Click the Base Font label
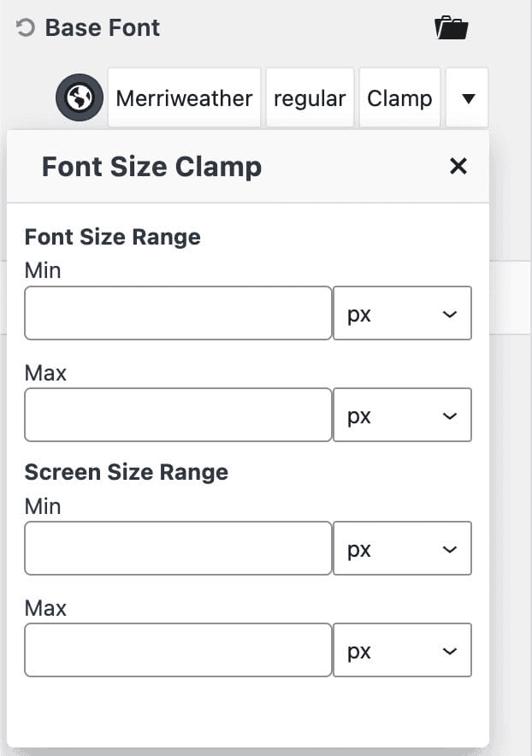The height and width of the screenshot is (756, 532). (101, 27)
